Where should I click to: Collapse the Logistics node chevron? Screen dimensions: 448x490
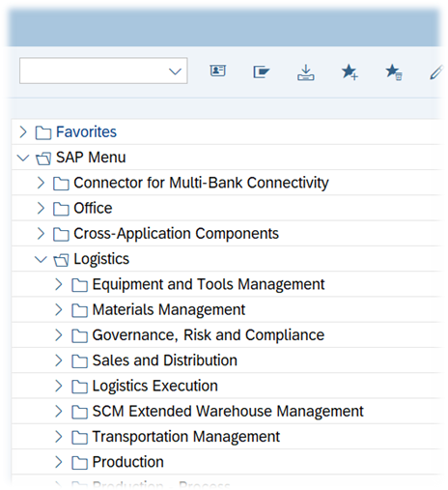41,259
